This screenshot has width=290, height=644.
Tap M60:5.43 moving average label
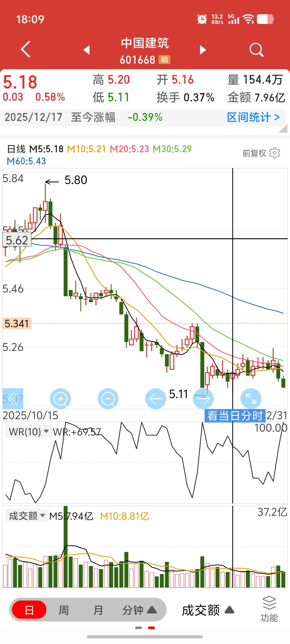point(26,161)
